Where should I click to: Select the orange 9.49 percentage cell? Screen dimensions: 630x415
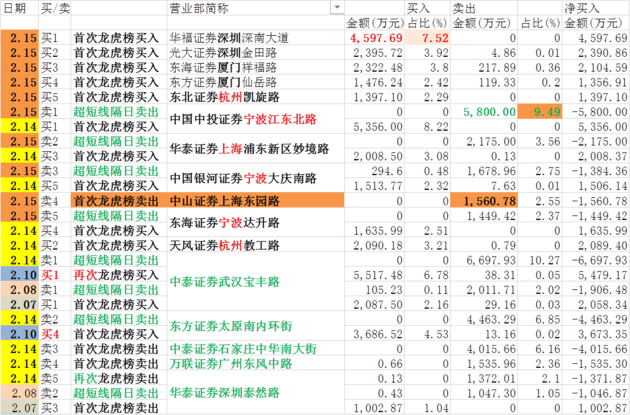coord(540,112)
